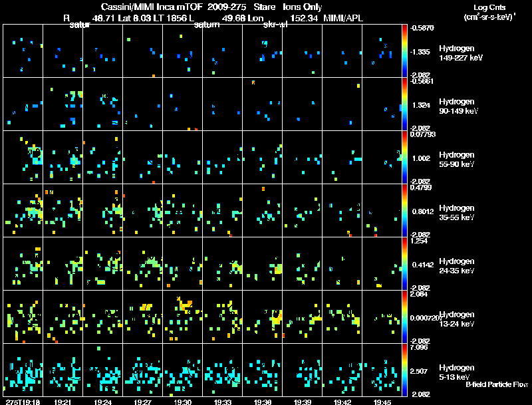Click the 'B-field Particle Flow' legend text

point(497,384)
